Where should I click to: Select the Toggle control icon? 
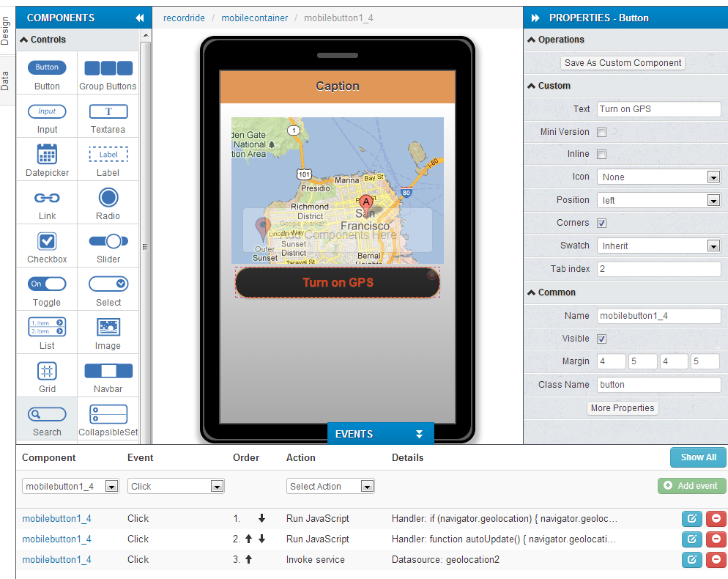coord(47,284)
